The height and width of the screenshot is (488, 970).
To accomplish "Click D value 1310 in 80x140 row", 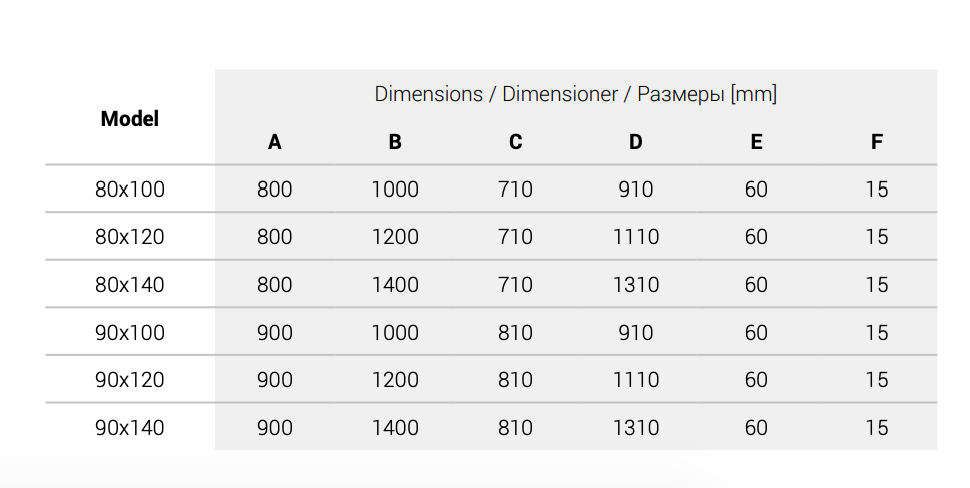I will click(636, 285).
